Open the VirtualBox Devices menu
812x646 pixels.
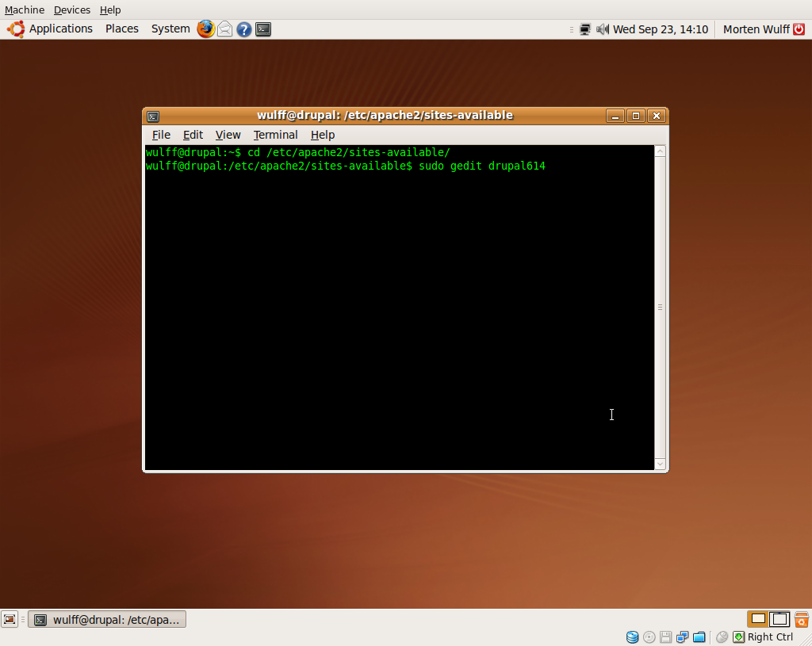coord(72,10)
